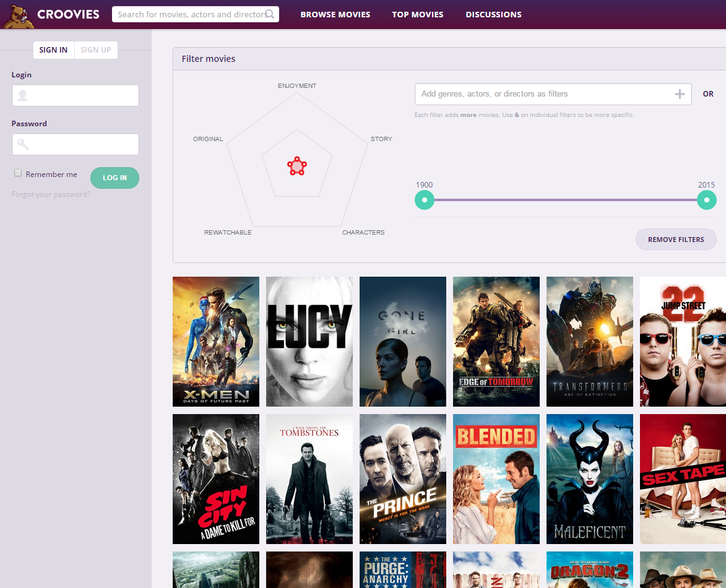Toggle the Remember me checkbox
726x588 pixels.
pos(18,173)
